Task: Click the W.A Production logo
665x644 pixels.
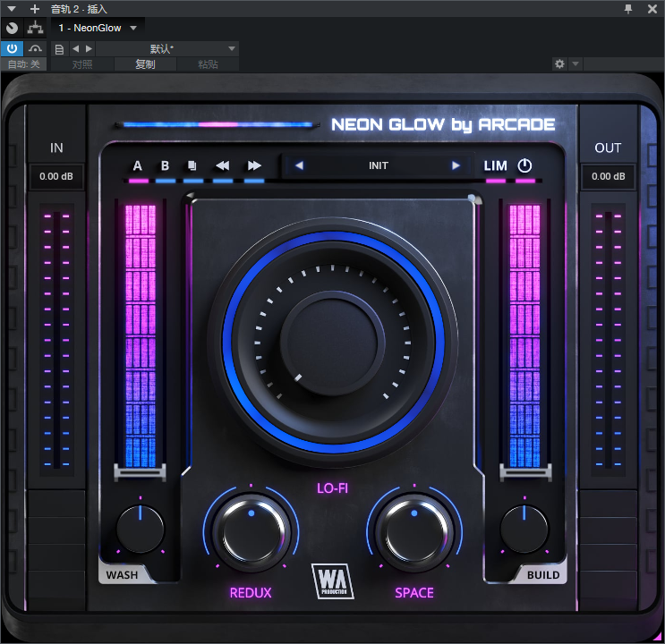Action: point(333,580)
